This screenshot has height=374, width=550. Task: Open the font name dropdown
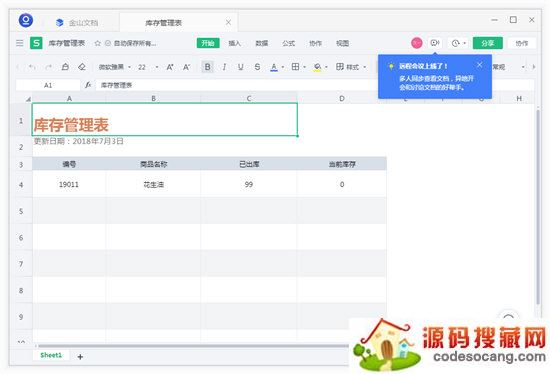(x=114, y=67)
